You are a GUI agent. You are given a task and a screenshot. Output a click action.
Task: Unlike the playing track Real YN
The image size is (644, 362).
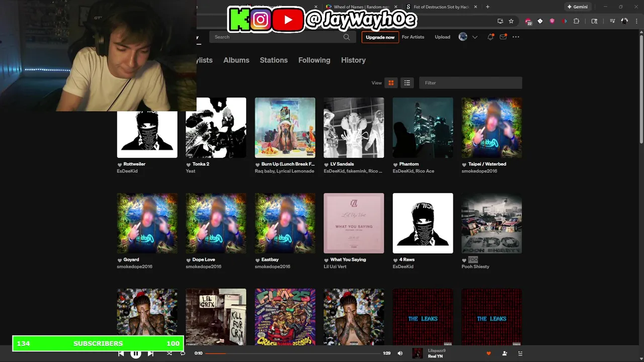click(x=489, y=353)
